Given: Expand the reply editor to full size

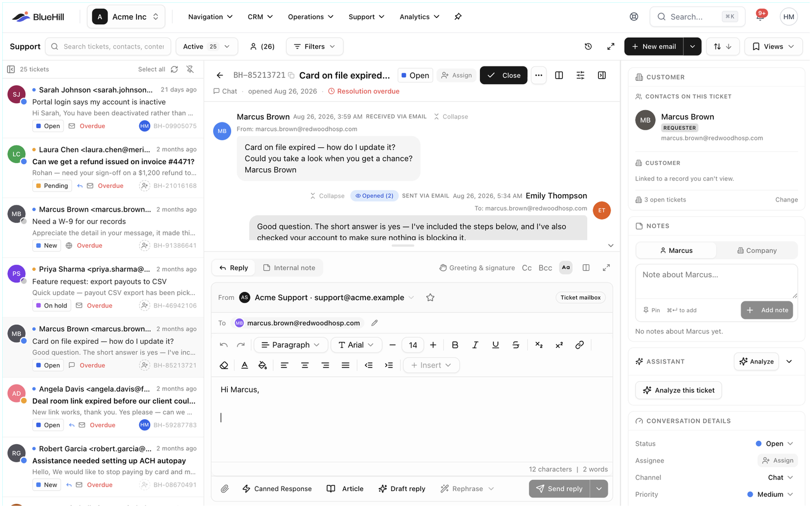Looking at the screenshot, I should point(606,268).
